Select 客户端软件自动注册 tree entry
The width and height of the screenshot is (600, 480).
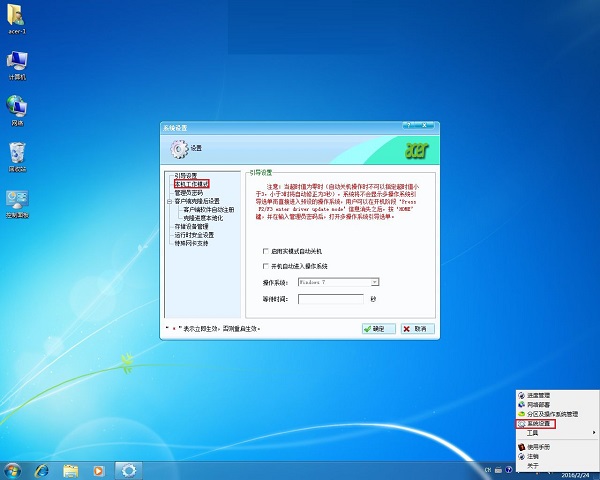point(209,210)
